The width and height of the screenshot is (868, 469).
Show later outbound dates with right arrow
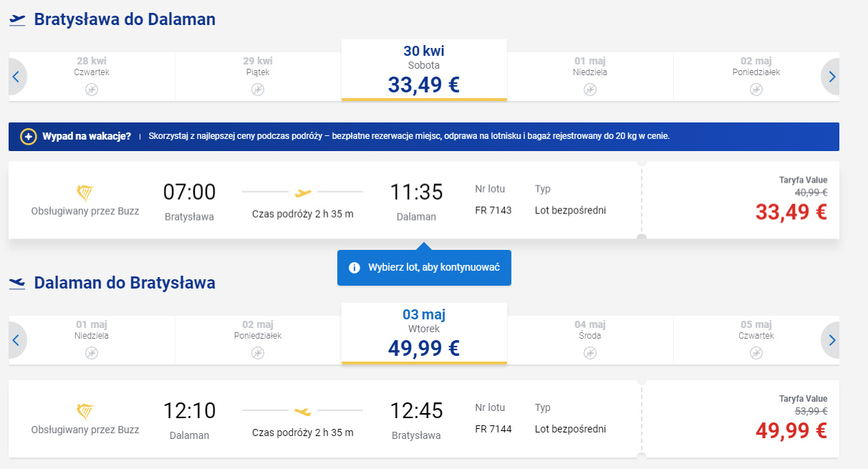point(831,77)
